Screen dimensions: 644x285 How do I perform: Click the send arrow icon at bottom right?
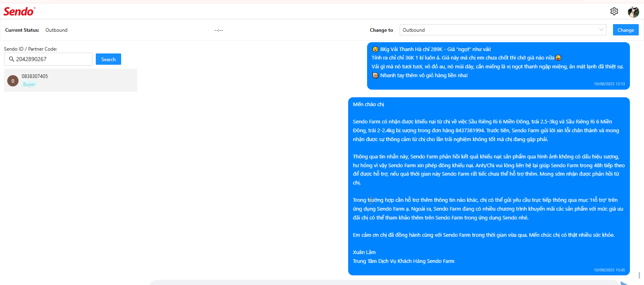tap(624, 283)
